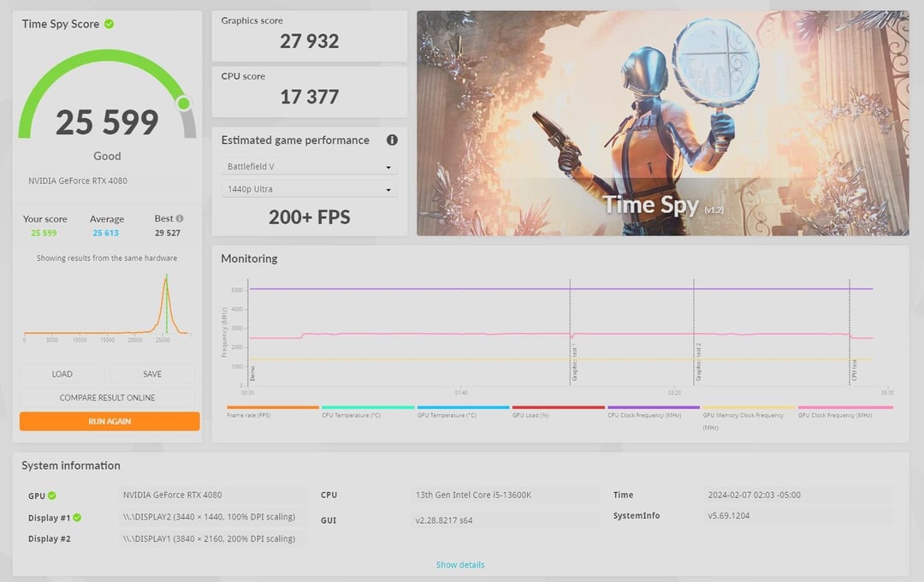
Task: Click the CPU test marker in chart
Action: pyautogui.click(x=854, y=370)
